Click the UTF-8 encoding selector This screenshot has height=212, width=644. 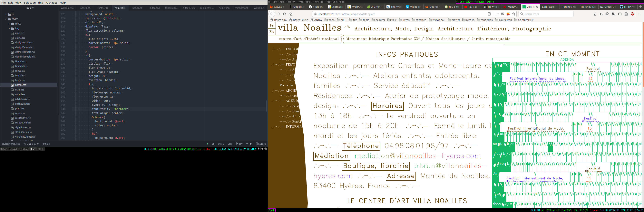click(221, 144)
